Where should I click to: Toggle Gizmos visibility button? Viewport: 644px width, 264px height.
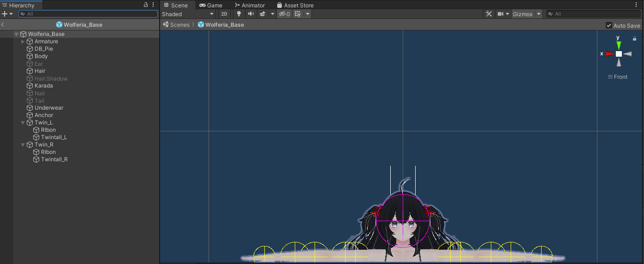click(523, 14)
